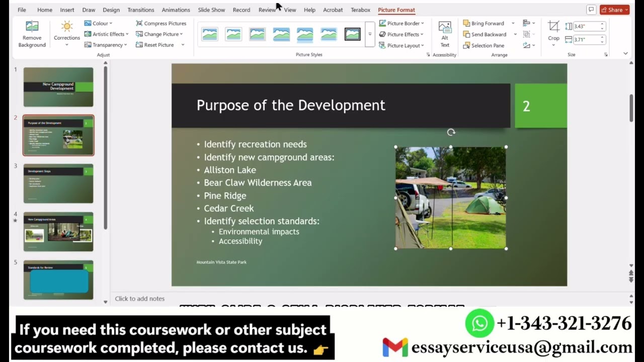
Task: Open the Format Picture dialog launcher
Action: 428,55
